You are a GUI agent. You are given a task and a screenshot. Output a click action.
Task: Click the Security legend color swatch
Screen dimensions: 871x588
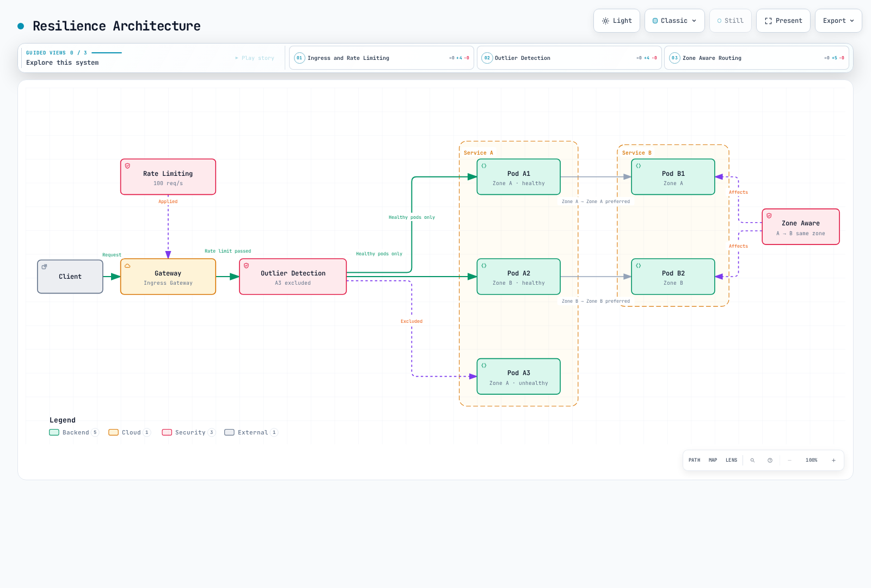(x=167, y=432)
